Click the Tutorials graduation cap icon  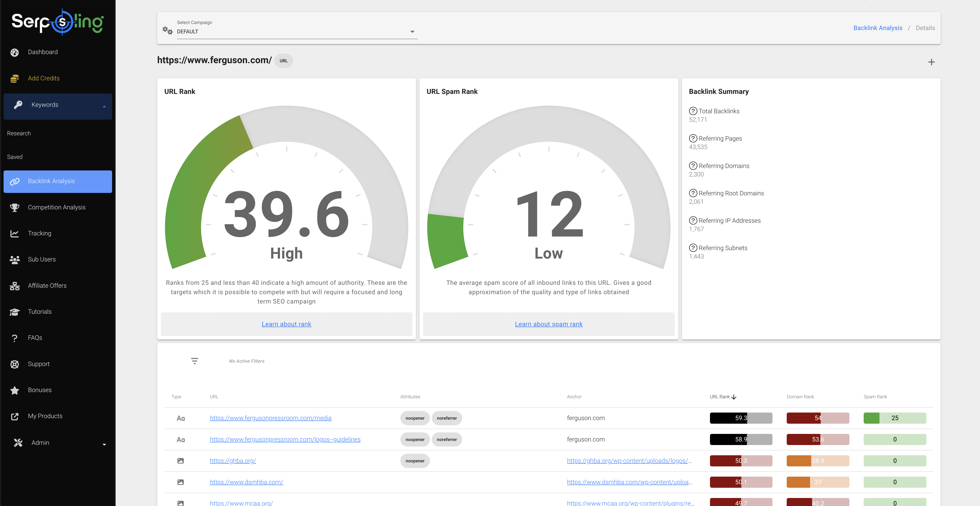pos(15,312)
